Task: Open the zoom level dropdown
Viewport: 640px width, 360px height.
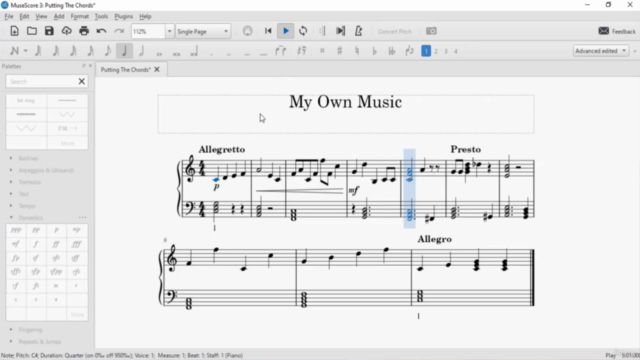Action: pyautogui.click(x=169, y=31)
